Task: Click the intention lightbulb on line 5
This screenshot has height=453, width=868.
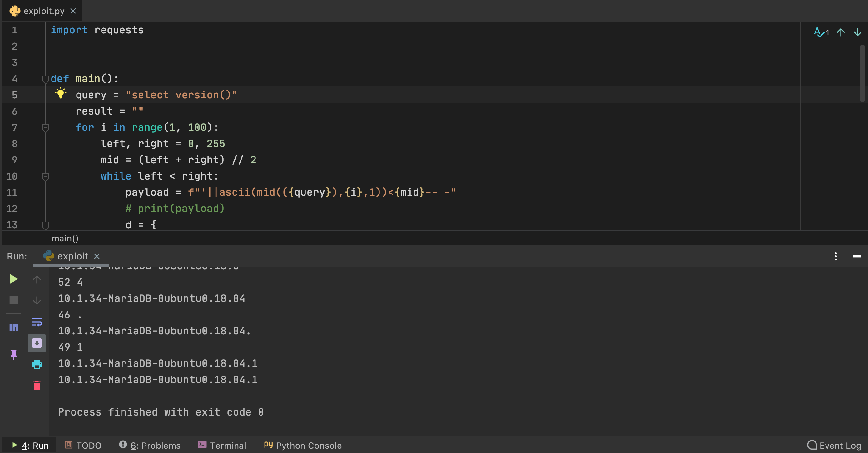Action: [60, 93]
